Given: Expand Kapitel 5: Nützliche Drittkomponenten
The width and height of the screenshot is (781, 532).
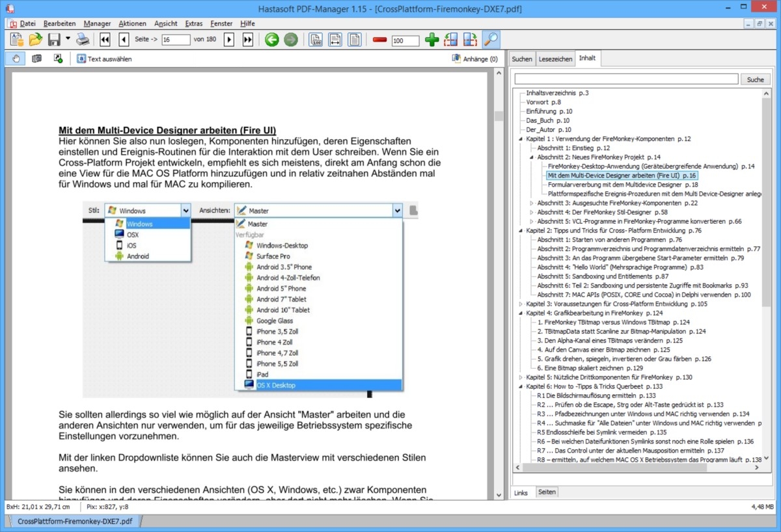Looking at the screenshot, I should pos(521,377).
